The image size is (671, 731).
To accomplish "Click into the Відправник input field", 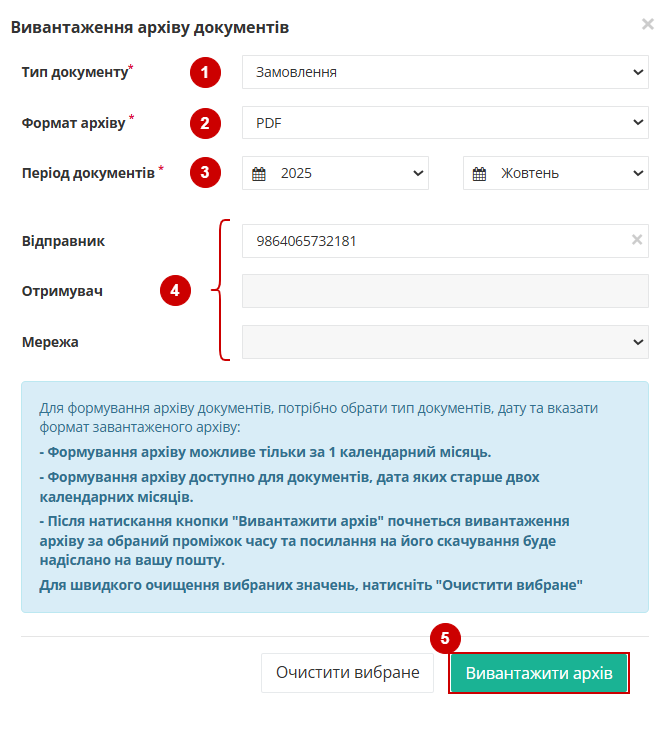I will click(x=430, y=241).
